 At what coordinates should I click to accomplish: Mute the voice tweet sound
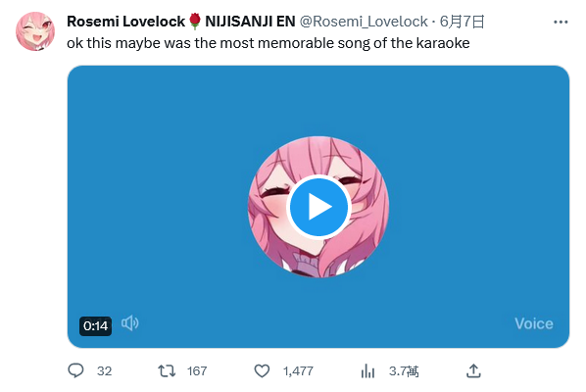(129, 323)
